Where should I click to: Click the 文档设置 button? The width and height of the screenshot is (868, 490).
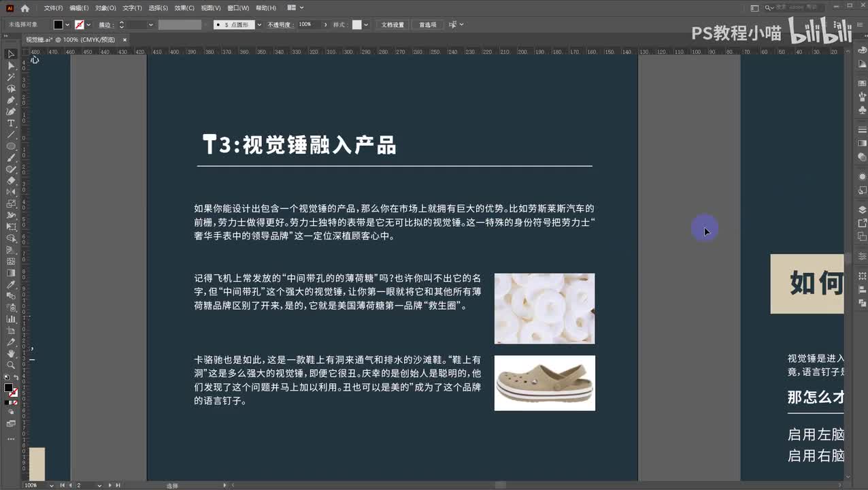click(x=393, y=24)
